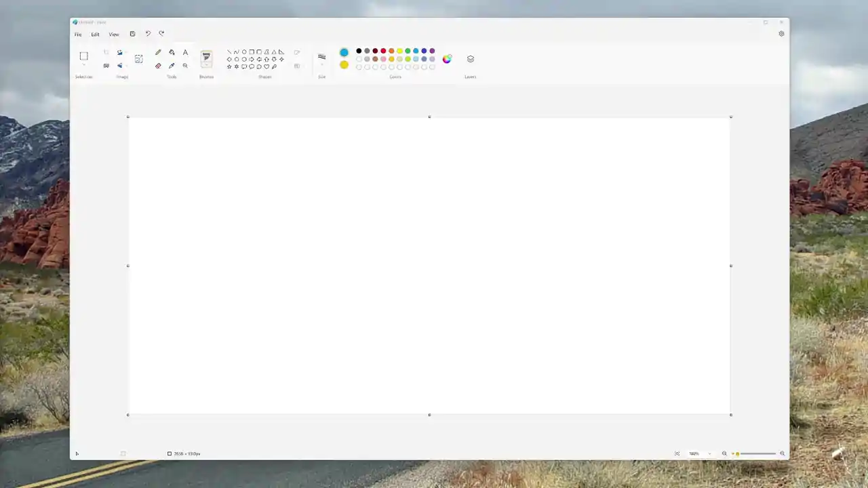Open the Edit colors wheel
The image size is (868, 488).
coord(447,59)
